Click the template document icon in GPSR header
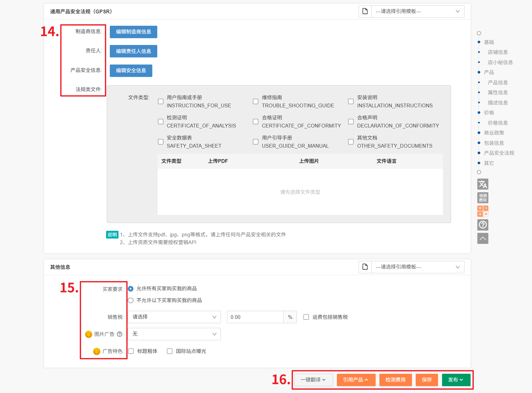The image size is (532, 393). pos(365,11)
